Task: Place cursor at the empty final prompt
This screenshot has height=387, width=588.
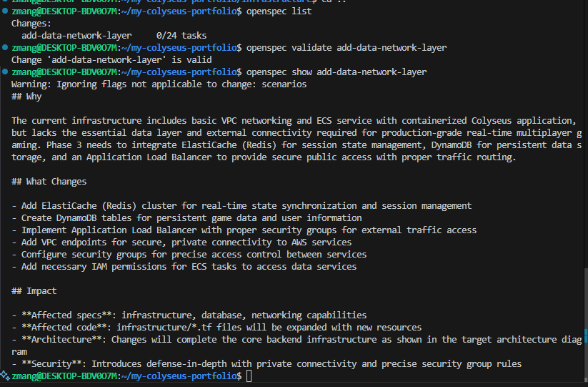Action: click(x=249, y=376)
